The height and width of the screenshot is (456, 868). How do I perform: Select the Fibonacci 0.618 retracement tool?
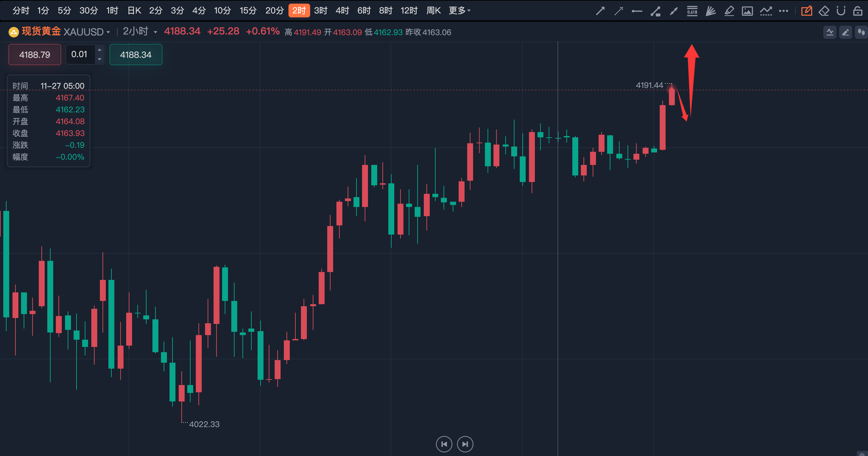point(692,11)
